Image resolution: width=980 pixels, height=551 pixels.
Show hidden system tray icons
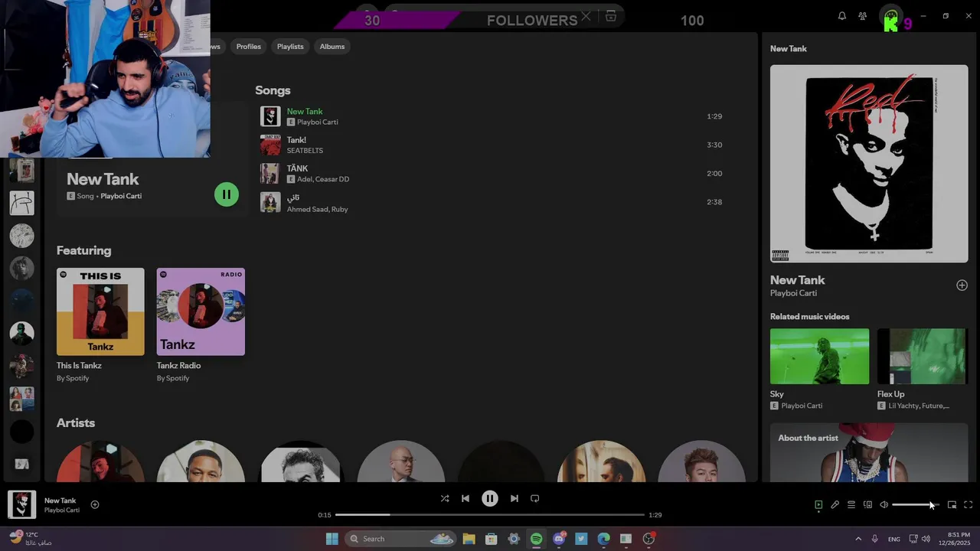point(857,539)
